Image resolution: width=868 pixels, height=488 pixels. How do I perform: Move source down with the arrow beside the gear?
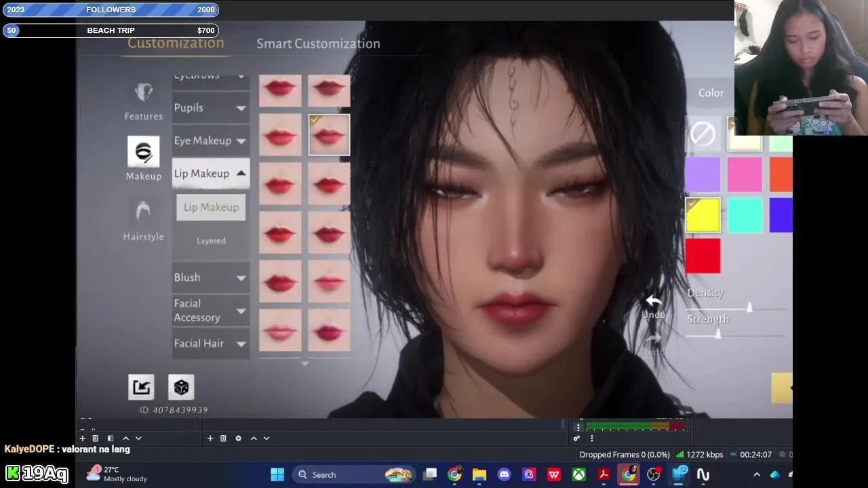pos(267,439)
